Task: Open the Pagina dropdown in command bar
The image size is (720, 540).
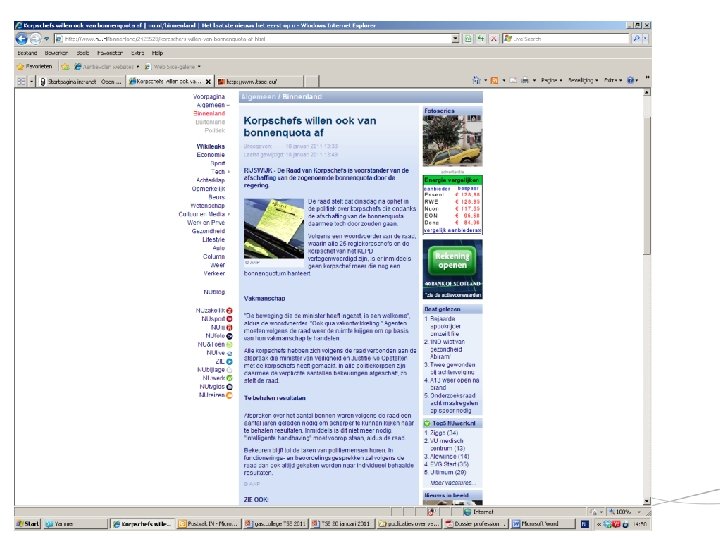Action: click(x=551, y=80)
